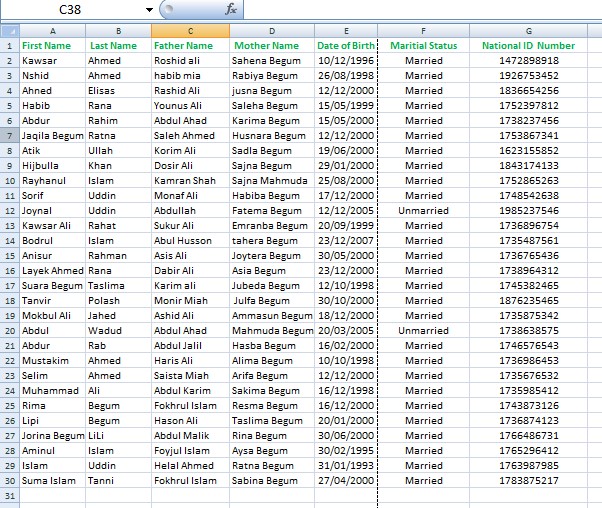Select row 12 header
This screenshot has width=602, height=508.
coord(9,211)
